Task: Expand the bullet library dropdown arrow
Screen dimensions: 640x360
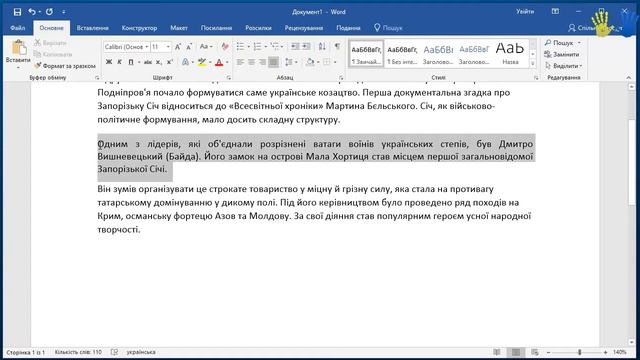Action: point(248,47)
